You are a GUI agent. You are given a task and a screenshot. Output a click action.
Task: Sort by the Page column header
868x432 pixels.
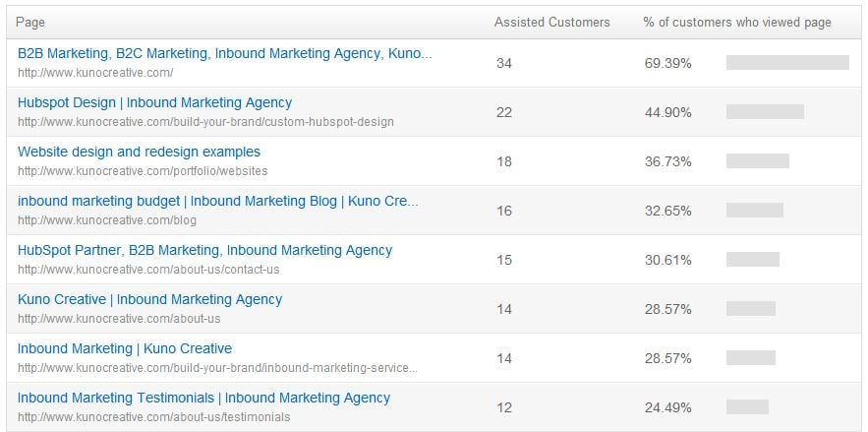30,22
